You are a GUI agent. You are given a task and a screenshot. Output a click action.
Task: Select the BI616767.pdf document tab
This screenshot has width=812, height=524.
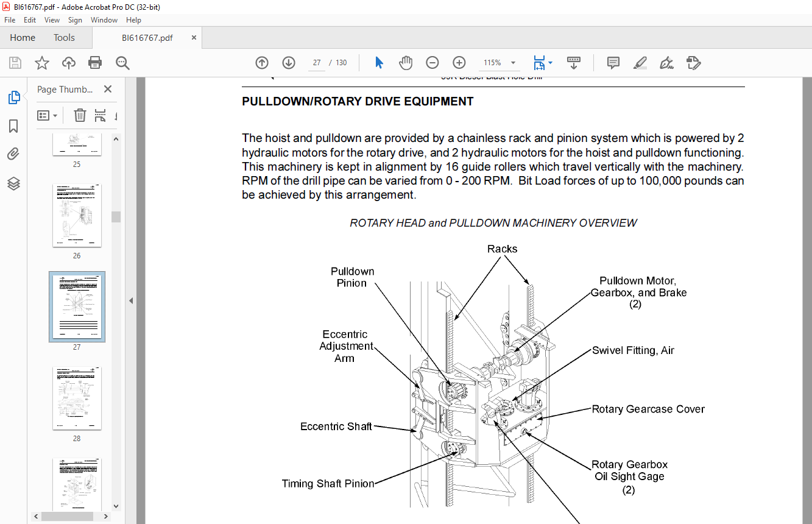[147, 38]
